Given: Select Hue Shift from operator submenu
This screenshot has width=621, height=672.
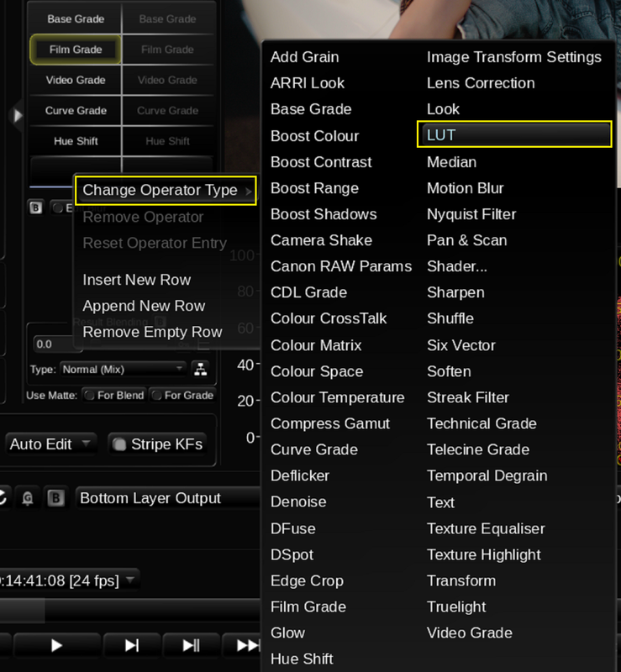Looking at the screenshot, I should pyautogui.click(x=302, y=659).
